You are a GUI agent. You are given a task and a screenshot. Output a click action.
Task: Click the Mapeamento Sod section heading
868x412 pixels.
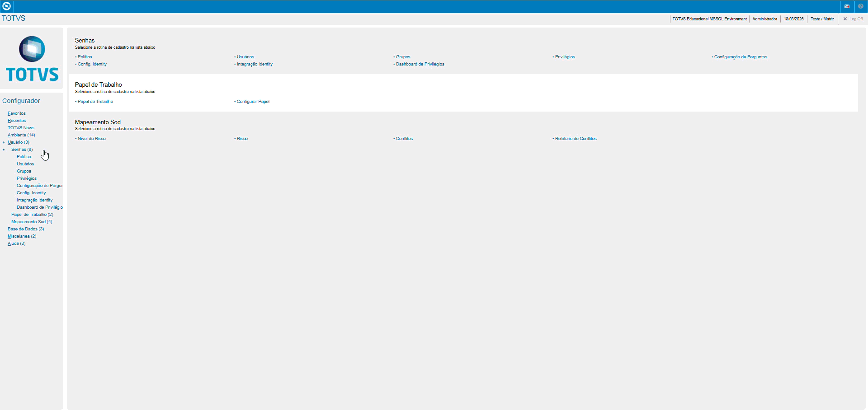98,122
